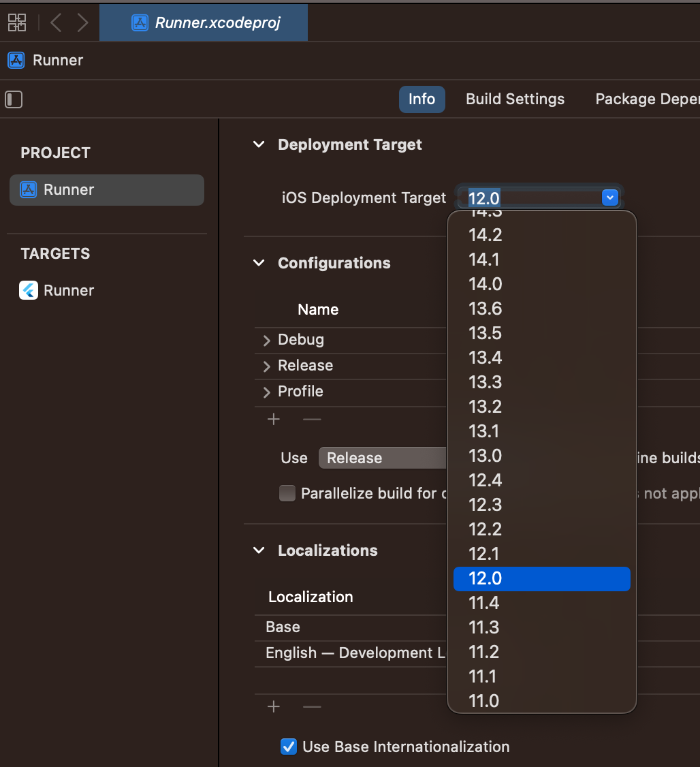Toggle the projects and targets sidebar icon

click(14, 99)
